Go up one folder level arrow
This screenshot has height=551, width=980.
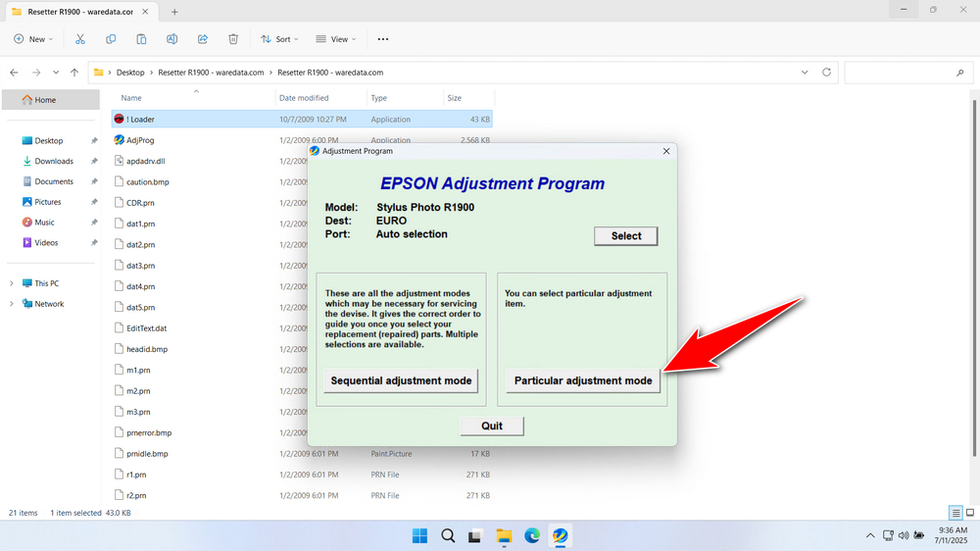click(74, 73)
